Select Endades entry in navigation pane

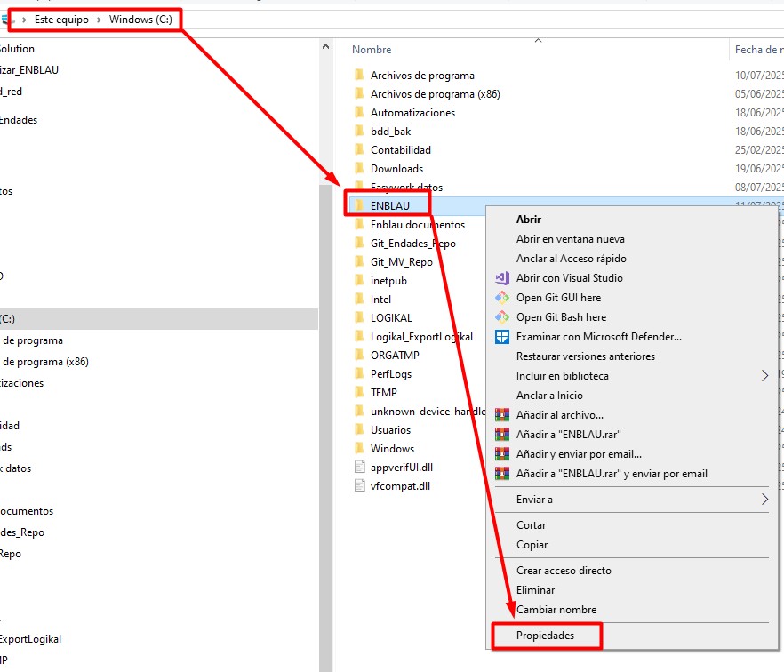(x=19, y=120)
